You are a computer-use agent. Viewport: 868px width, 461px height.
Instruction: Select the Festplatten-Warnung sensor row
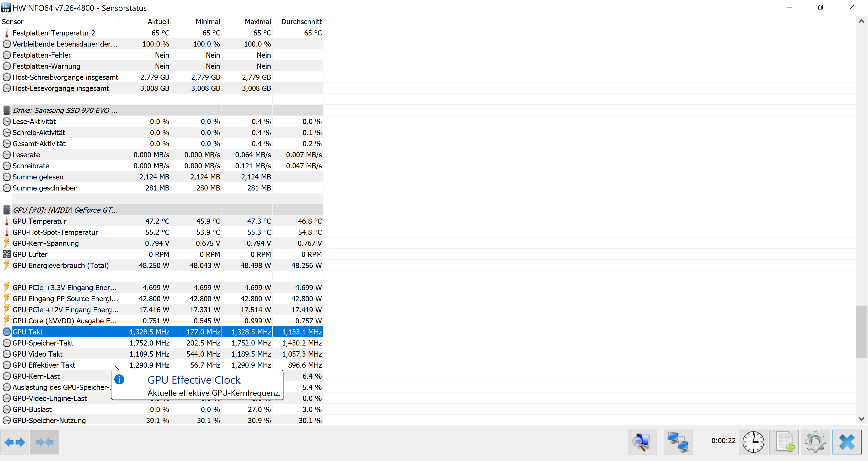pos(47,66)
